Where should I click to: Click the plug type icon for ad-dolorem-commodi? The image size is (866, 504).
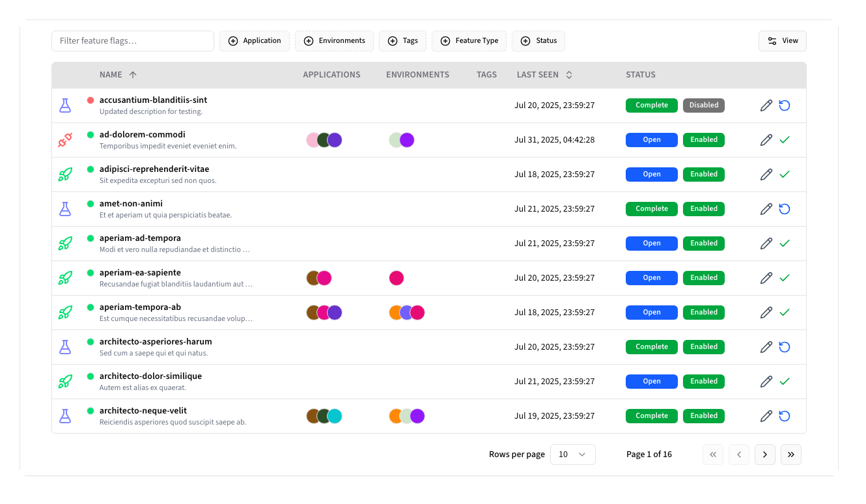pos(64,140)
